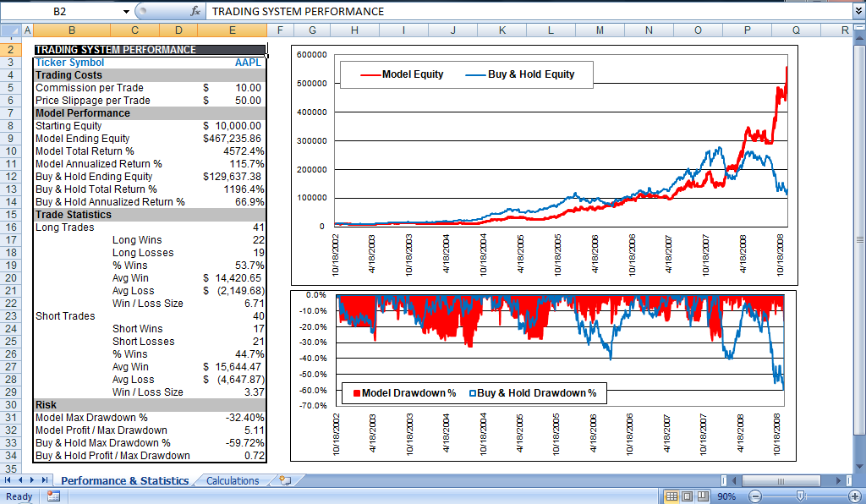Click the macro recording icon in status bar

point(53,496)
